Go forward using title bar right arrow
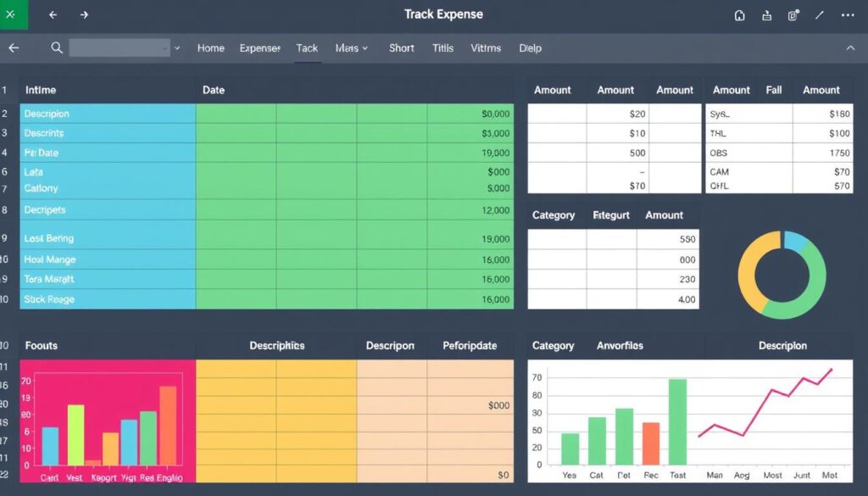Viewport: 868px width, 496px height. pyautogui.click(x=84, y=15)
